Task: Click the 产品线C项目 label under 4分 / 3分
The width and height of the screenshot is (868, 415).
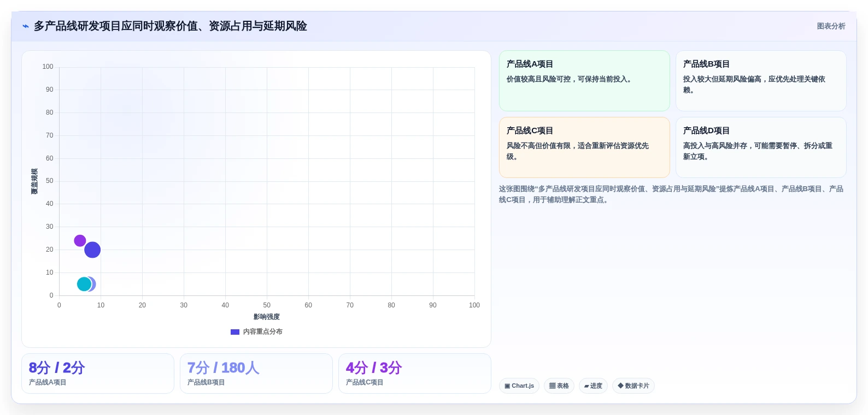Action: click(x=365, y=383)
